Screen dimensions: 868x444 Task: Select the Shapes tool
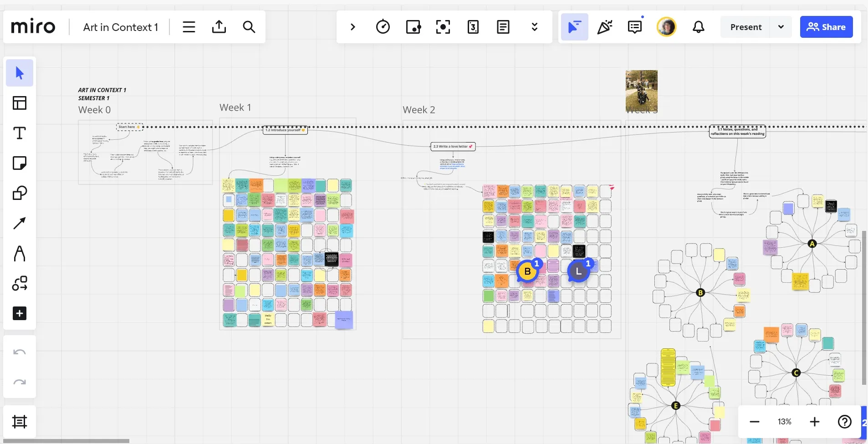20,193
